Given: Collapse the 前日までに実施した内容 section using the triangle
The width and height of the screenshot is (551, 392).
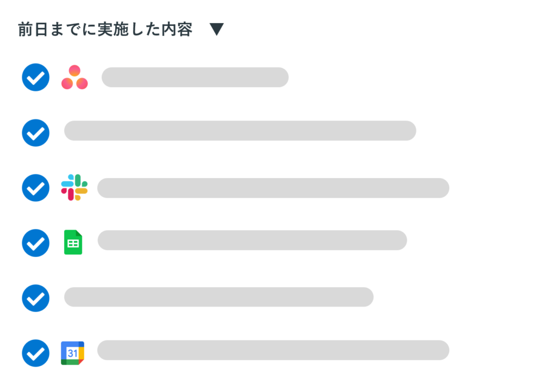Looking at the screenshot, I should (x=216, y=29).
